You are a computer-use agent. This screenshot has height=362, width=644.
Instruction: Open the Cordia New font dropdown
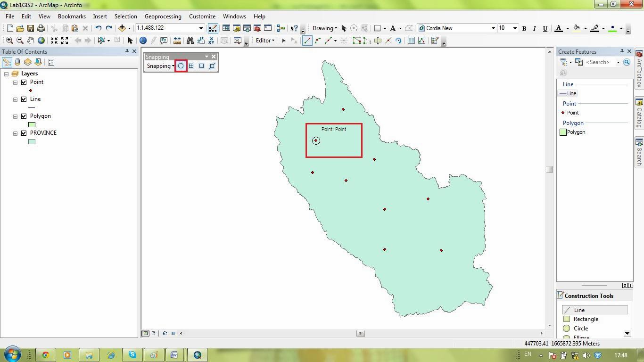point(493,28)
